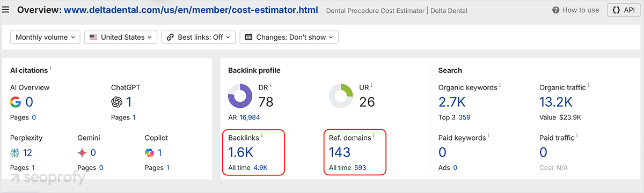Click the Organic traffic info icon
The width and height of the screenshot is (644, 193).
coord(589,85)
